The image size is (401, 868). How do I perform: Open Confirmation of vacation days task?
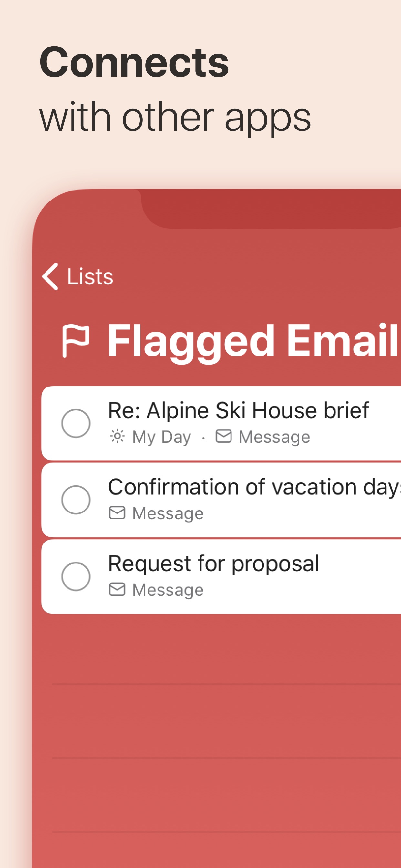253,487
